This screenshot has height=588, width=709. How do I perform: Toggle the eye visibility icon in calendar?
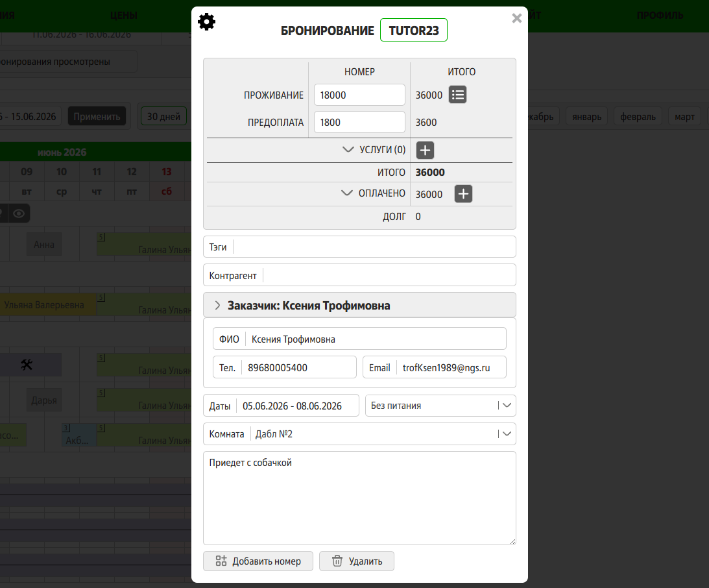pyautogui.click(x=19, y=214)
